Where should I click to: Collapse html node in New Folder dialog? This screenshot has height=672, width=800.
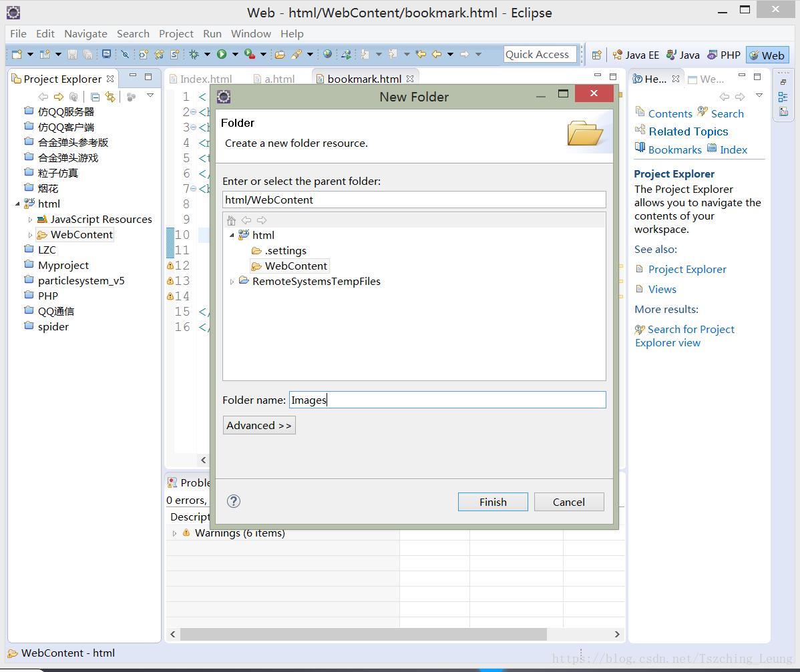[232, 236]
